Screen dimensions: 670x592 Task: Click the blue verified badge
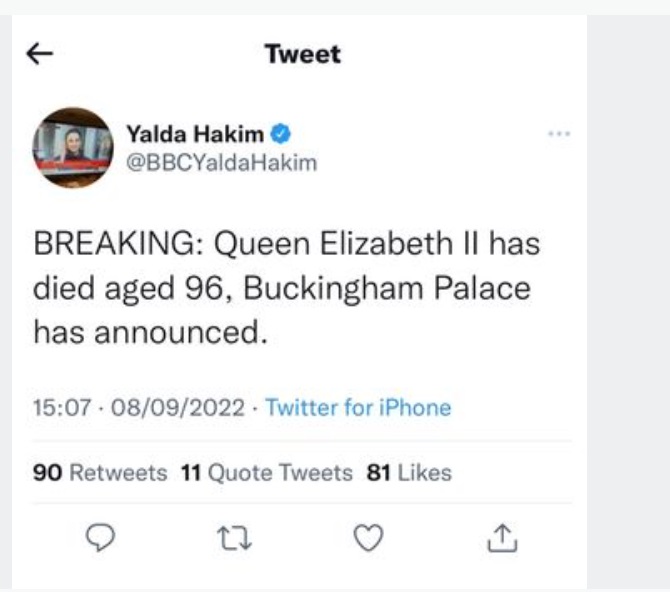(283, 134)
